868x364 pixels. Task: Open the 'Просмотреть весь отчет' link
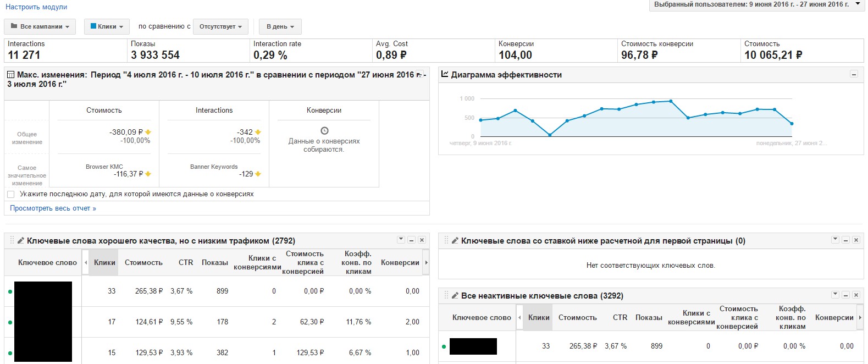click(53, 208)
